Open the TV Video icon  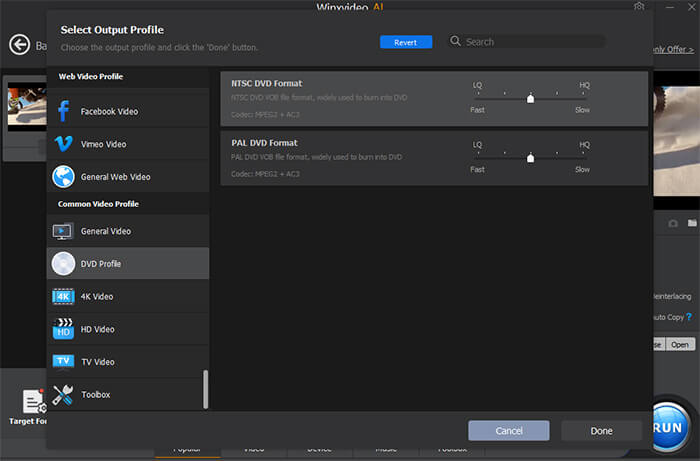tap(64, 361)
